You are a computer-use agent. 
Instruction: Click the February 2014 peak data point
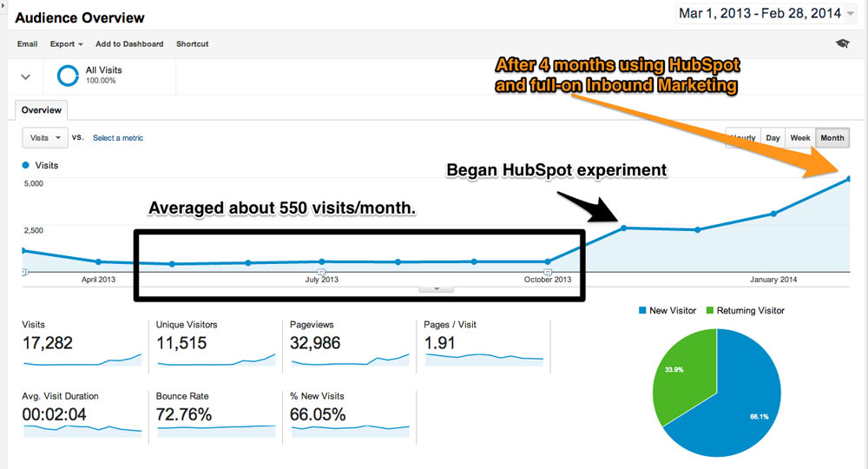pyautogui.click(x=849, y=179)
